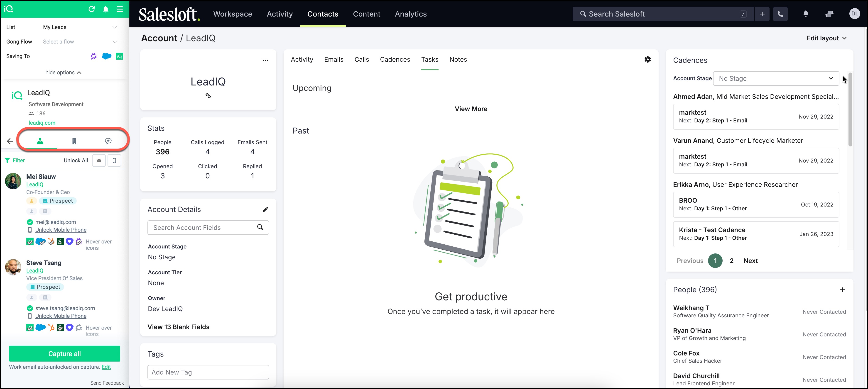This screenshot has height=389, width=868.
Task: Expand the Edit layout dropdown
Action: point(826,38)
